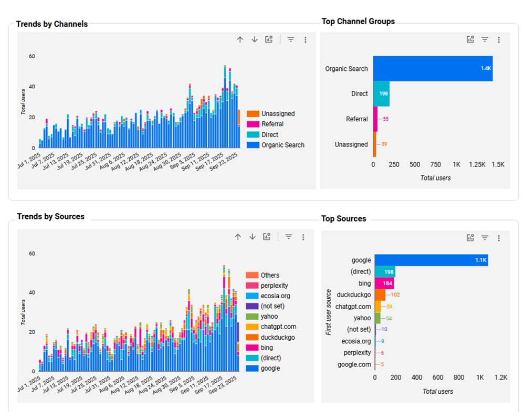
Task: Open three-dot menu in Top Channel Groups
Action: pyautogui.click(x=499, y=40)
